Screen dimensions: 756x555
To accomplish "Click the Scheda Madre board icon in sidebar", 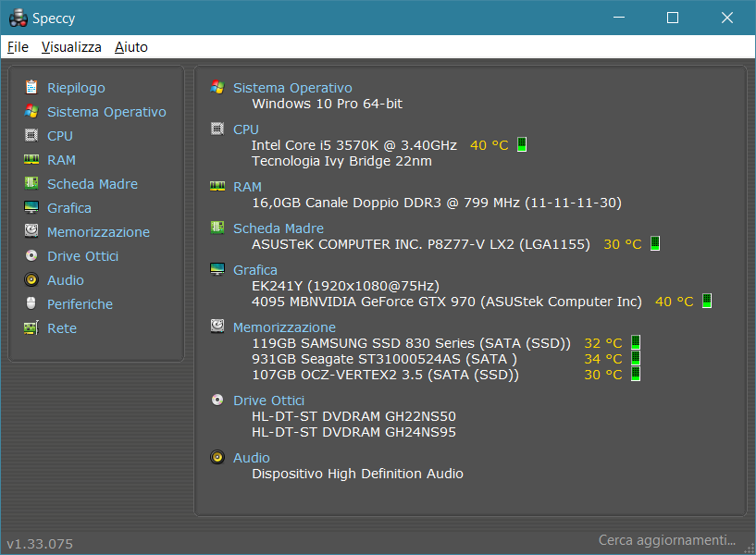I will click(x=31, y=183).
